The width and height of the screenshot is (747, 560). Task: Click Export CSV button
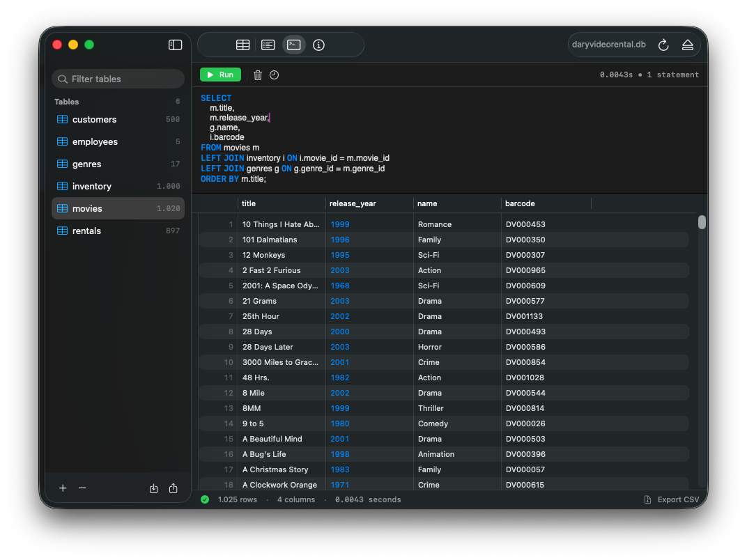click(x=672, y=499)
